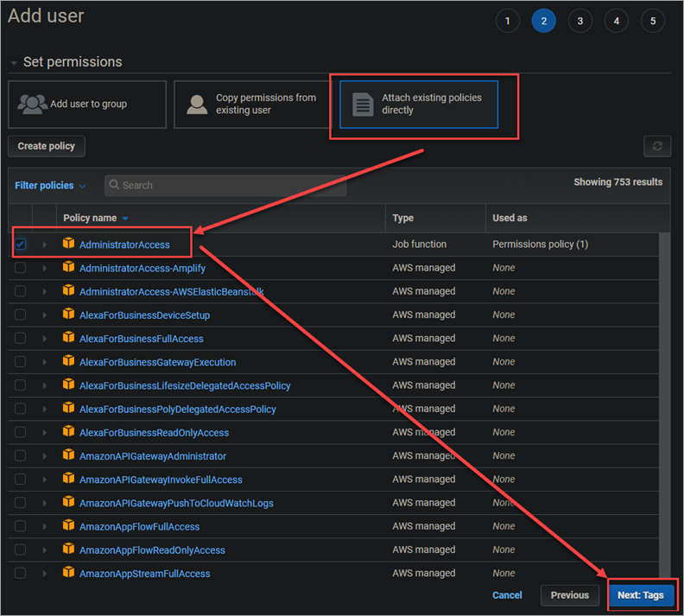Click the refresh policies icon button
The height and width of the screenshot is (616, 684).
click(657, 146)
